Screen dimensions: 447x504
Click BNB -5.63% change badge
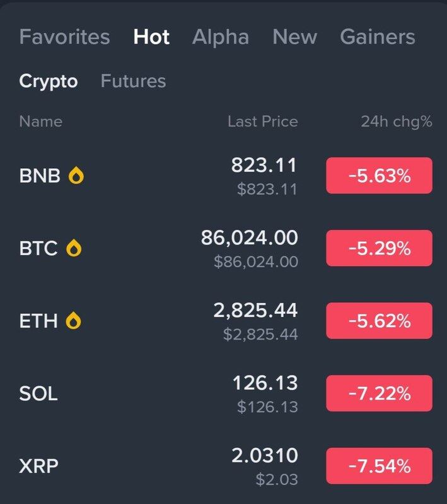coord(379,176)
